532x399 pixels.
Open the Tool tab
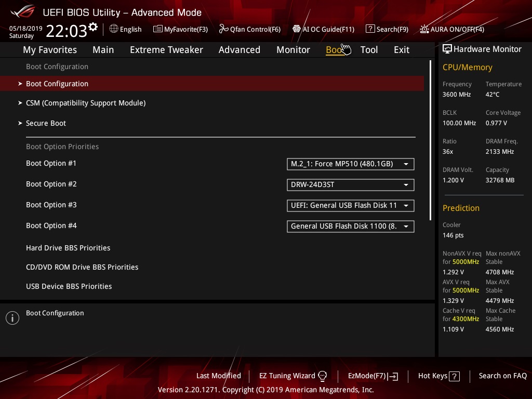point(369,50)
